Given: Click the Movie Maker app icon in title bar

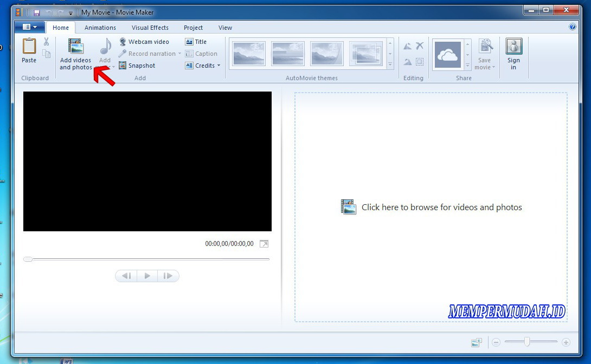Looking at the screenshot, I should (18, 12).
